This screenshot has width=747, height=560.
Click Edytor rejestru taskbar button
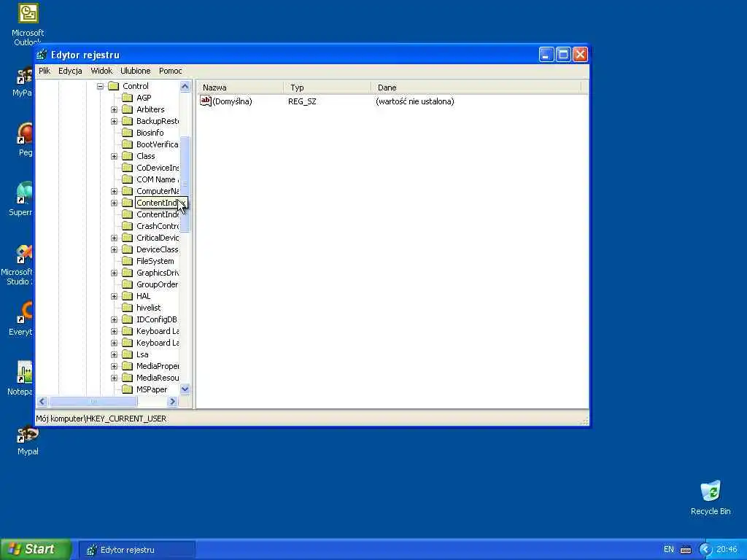[x=136, y=550]
